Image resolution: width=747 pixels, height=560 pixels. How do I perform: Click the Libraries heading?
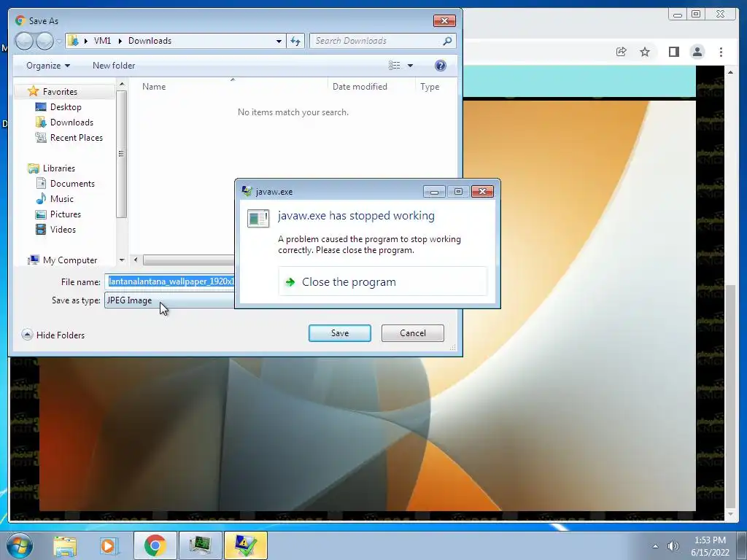(58, 168)
